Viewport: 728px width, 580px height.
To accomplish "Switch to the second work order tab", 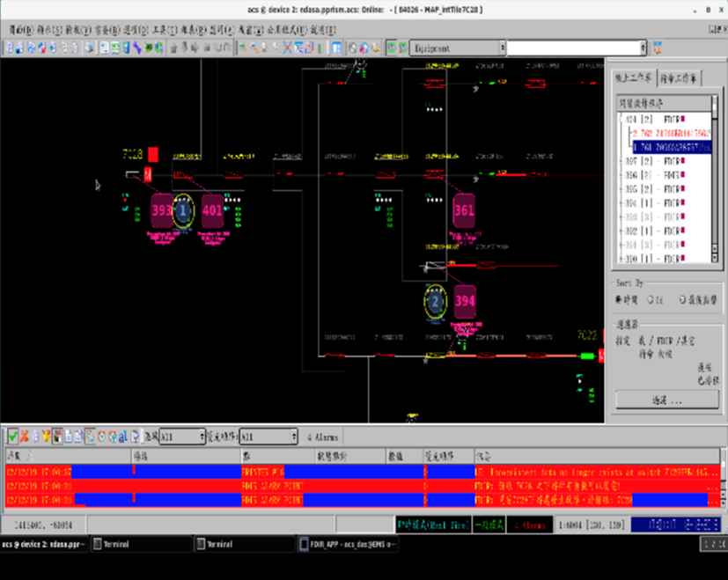I will 678,78.
